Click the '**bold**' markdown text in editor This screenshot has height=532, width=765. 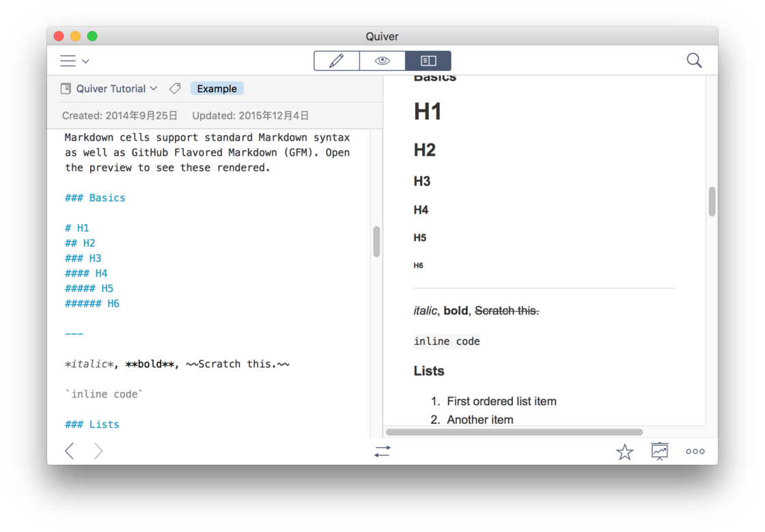click(x=150, y=364)
